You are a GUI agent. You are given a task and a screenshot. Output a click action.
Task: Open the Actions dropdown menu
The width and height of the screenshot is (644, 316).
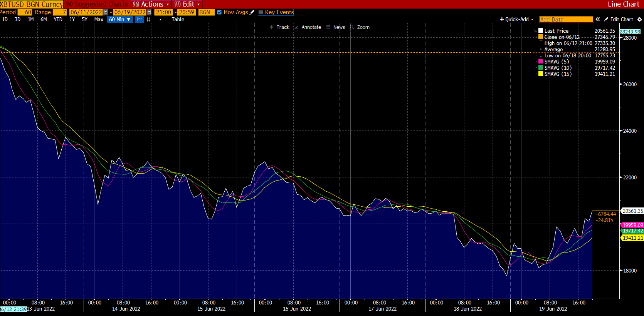pos(151,4)
